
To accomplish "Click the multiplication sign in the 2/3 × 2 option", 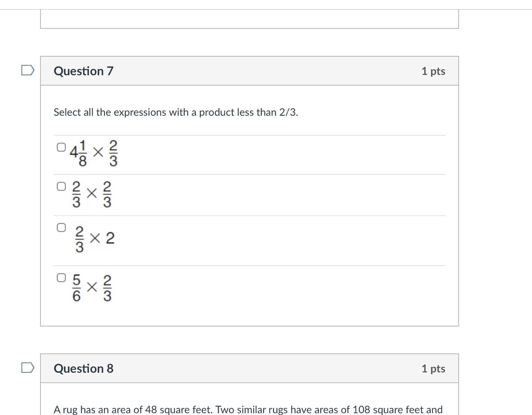I will [x=95, y=238].
